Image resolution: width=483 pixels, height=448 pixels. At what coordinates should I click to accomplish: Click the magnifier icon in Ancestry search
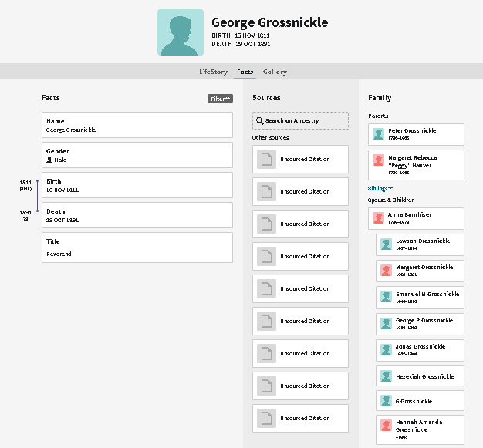[x=260, y=121]
